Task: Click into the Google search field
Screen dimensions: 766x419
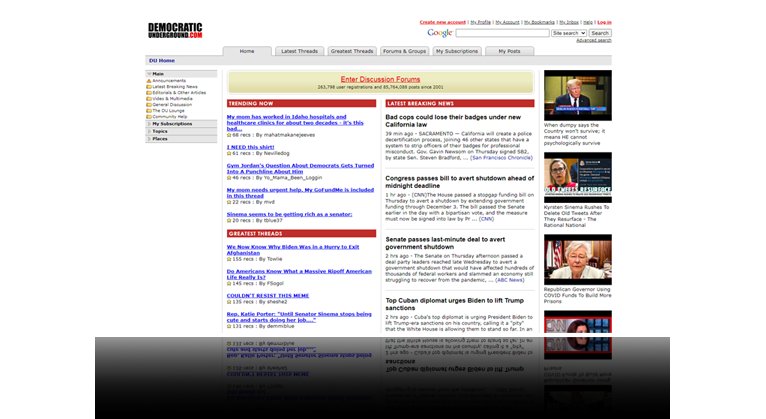Action: click(x=502, y=33)
